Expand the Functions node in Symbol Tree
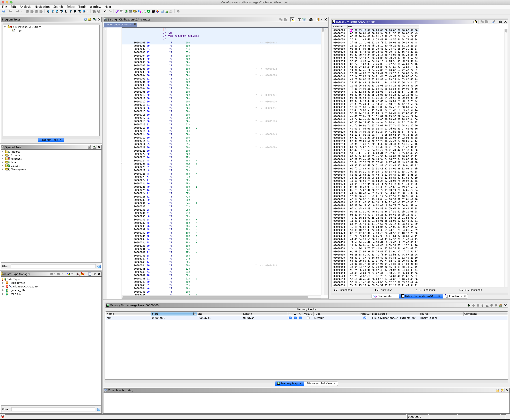The image size is (510, 420). click(x=3, y=159)
